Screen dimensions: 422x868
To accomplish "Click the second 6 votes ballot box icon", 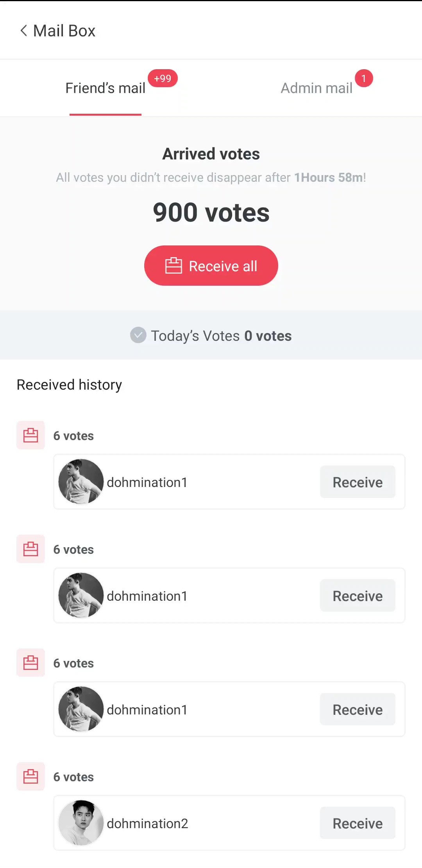I will click(x=30, y=549).
